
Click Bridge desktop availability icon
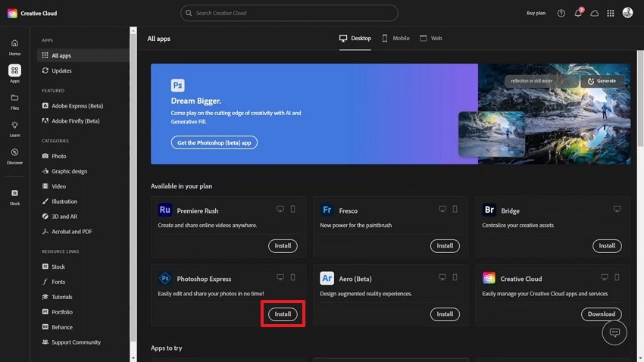tap(617, 209)
